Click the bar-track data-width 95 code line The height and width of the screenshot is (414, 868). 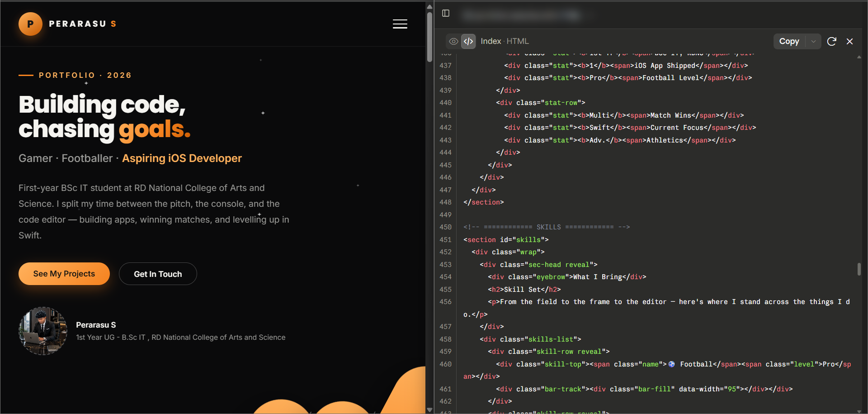(644, 389)
